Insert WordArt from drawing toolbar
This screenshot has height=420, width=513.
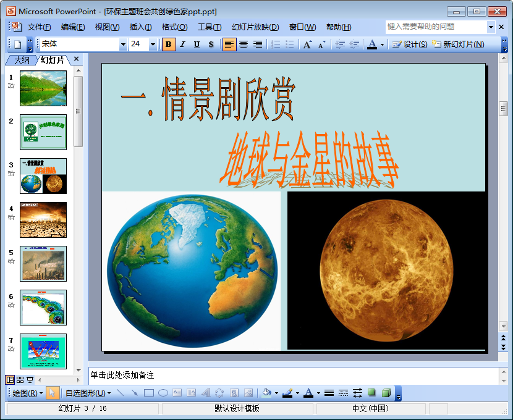click(205, 393)
